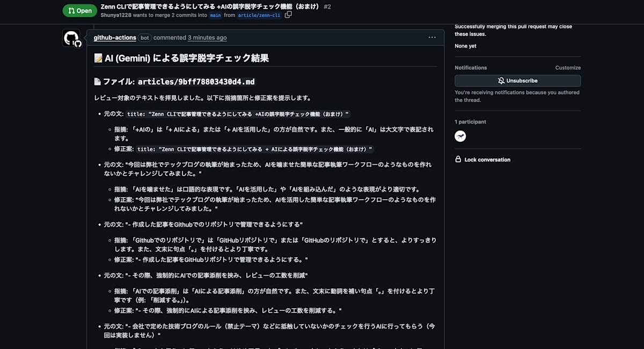Screen dimensions: 644x349
Task: Click the bullet '元の文: "- 作成した記事をGithubでのリポジトリで'
Action: (x=203, y=224)
